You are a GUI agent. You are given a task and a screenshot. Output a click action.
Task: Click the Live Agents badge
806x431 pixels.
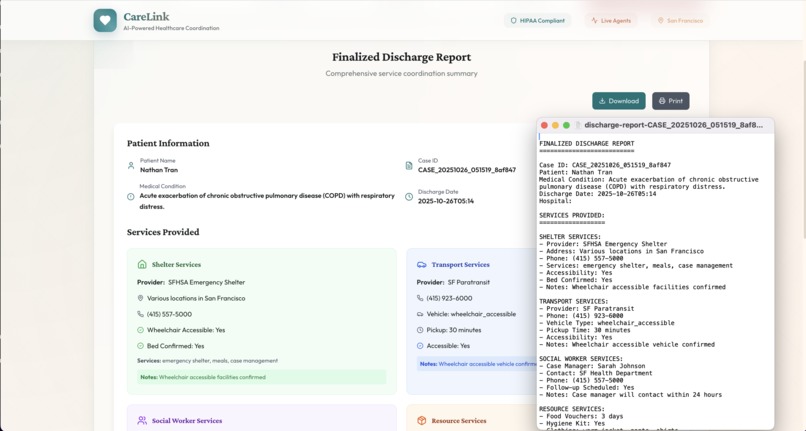click(x=611, y=21)
